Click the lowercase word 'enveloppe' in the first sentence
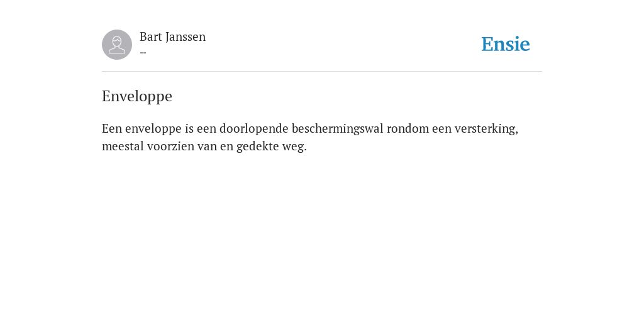The height and width of the screenshot is (322, 644). [x=153, y=129]
